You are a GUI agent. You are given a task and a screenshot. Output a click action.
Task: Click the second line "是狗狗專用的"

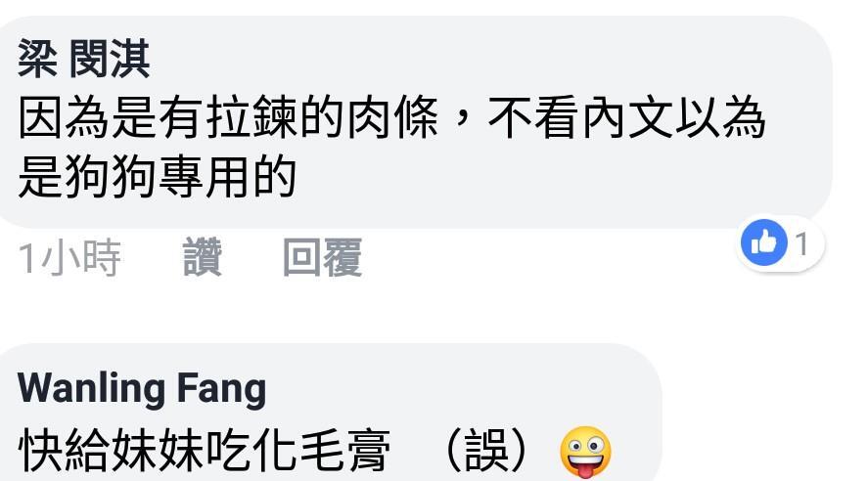point(158,177)
